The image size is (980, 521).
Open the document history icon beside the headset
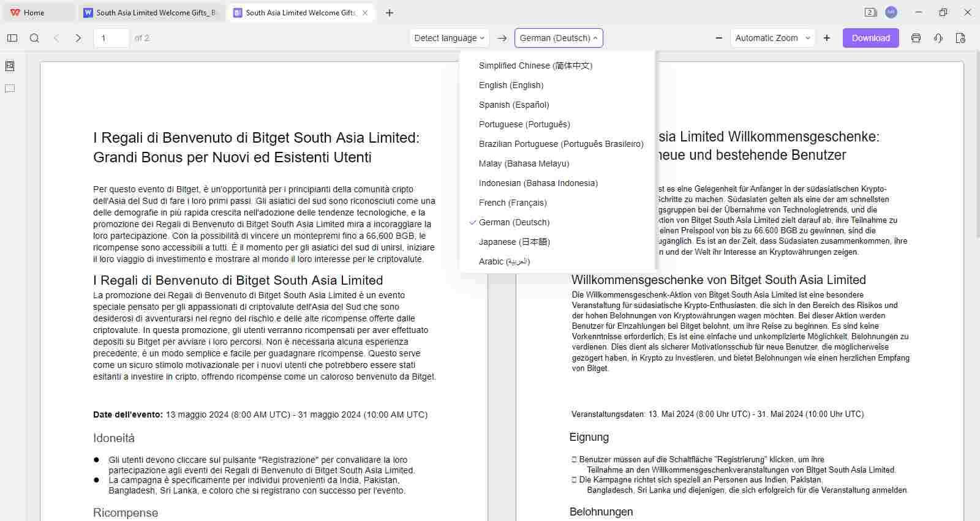[x=960, y=38]
